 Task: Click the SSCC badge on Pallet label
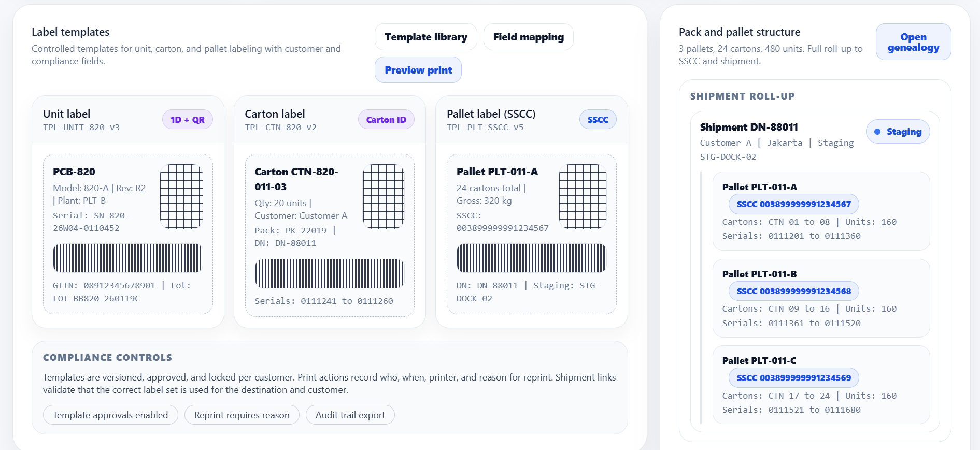[598, 120]
